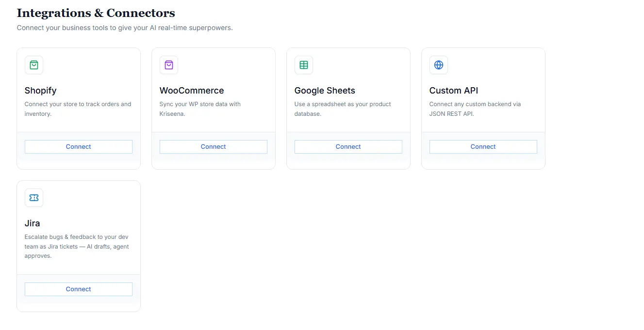Click the Google Sheets table icon

click(304, 65)
